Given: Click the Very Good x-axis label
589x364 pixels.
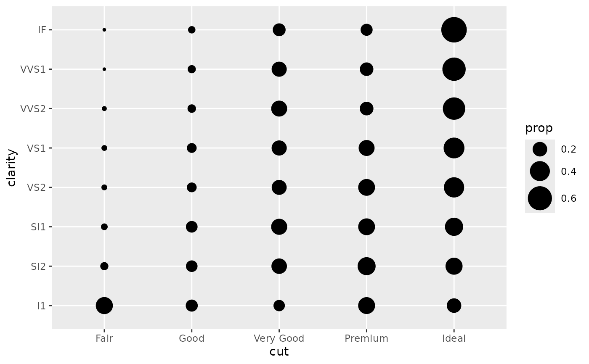Looking at the screenshot, I should (279, 339).
